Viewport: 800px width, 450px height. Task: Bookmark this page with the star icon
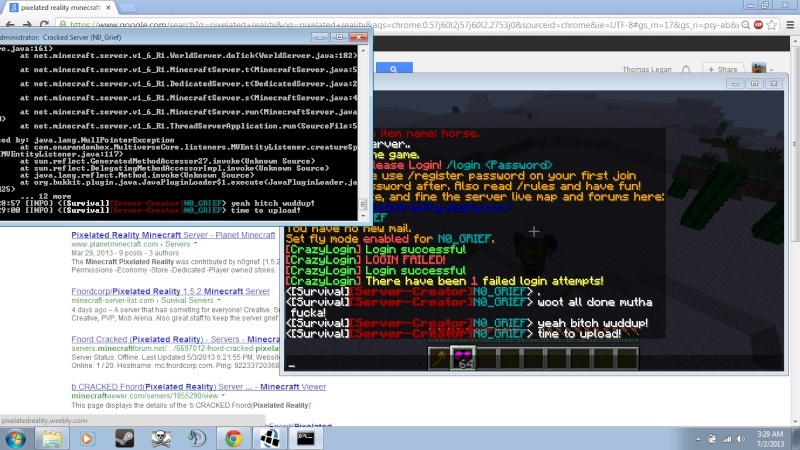(x=772, y=24)
